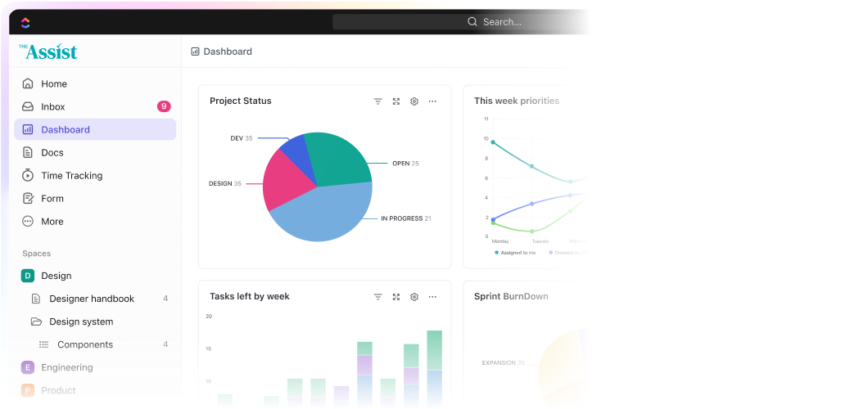Click the Tasks left by week title
Viewport: 868px width, 409px height.
pos(249,296)
